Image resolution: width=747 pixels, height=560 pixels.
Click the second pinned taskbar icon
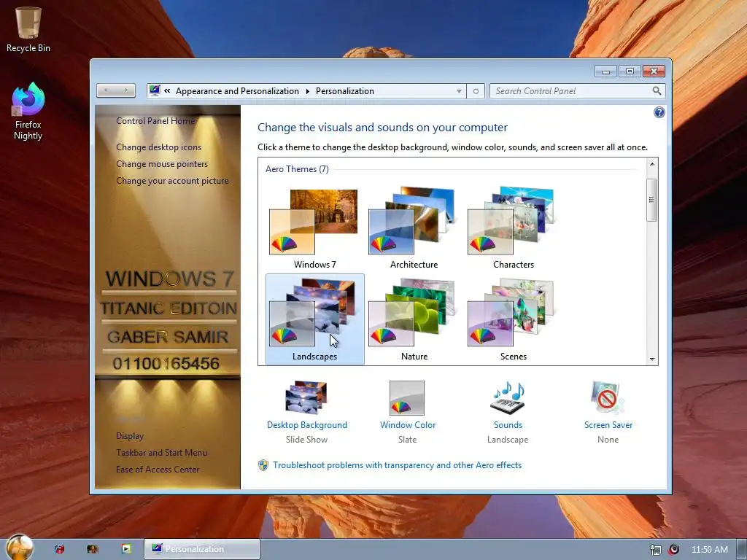[93, 549]
